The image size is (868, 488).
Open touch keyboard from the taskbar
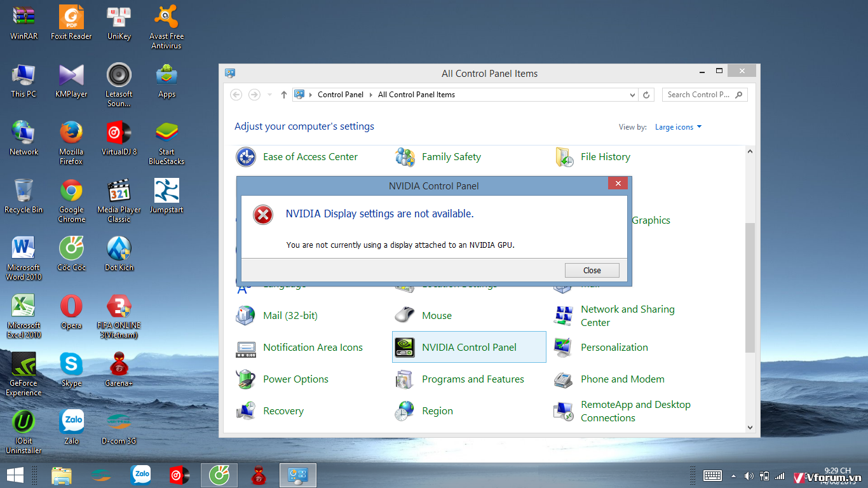[712, 475]
